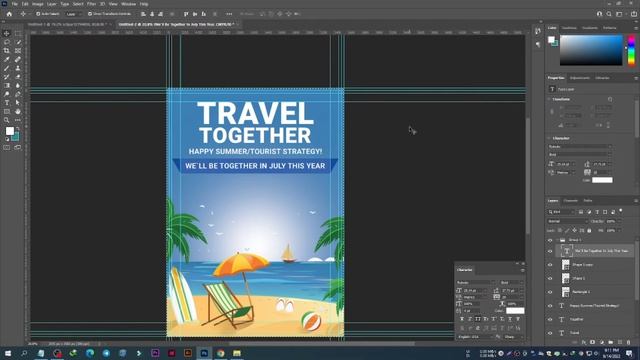Hide the Shape 1 copy layer

pyautogui.click(x=550, y=265)
